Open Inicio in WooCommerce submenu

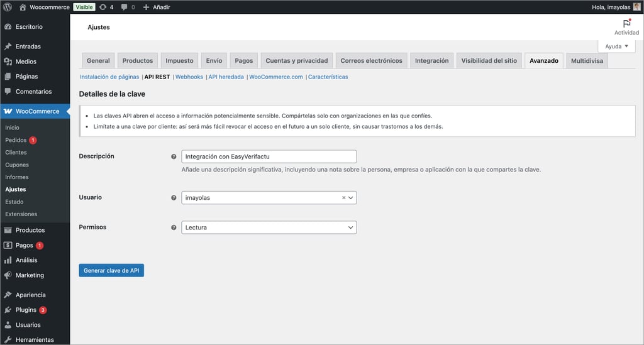point(13,128)
